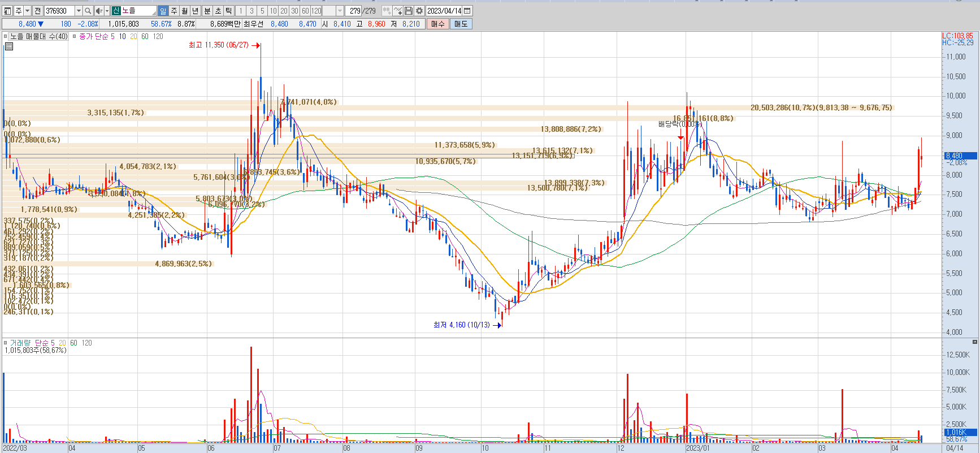The image size is (980, 453).
Task: Click the current price tag 8,480 on axis
Action: (961, 156)
